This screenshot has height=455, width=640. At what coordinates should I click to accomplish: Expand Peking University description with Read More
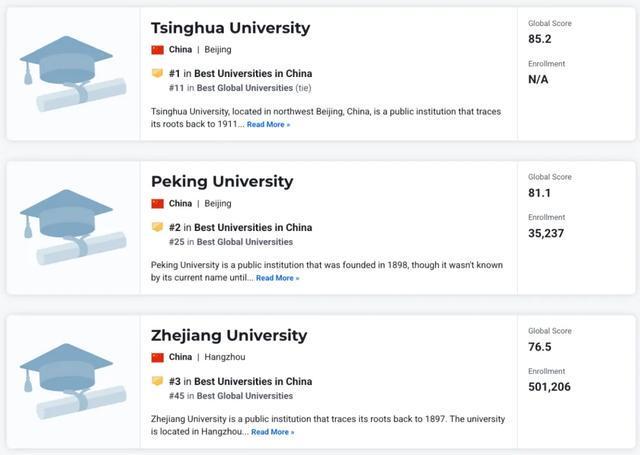[277, 278]
